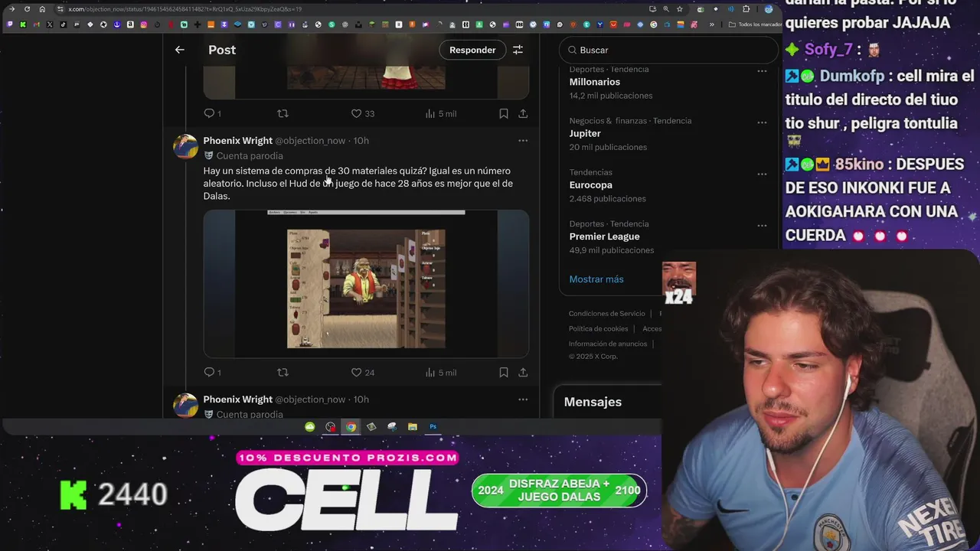Click the Buscar search field
This screenshot has width=980, height=551.
[x=668, y=50]
